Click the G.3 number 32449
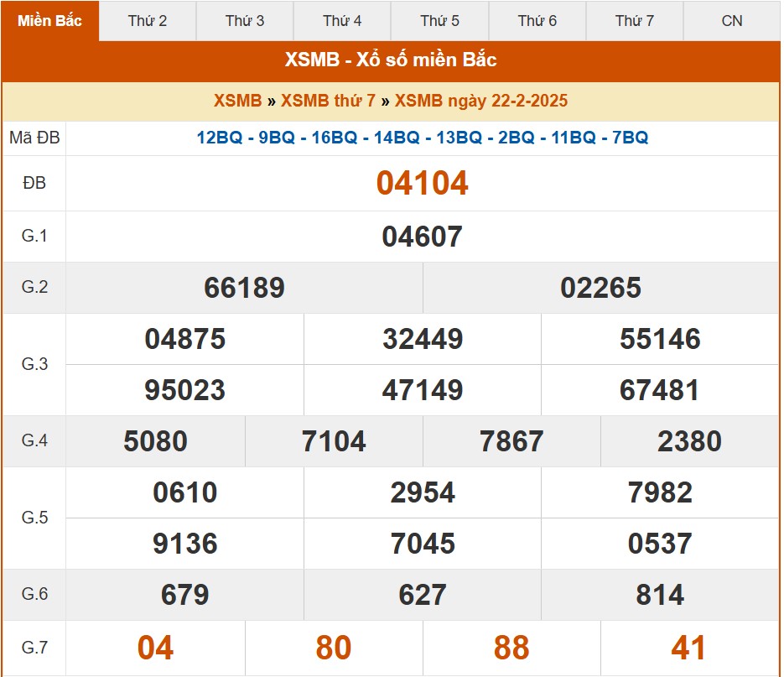This screenshot has width=784, height=677. tap(423, 339)
